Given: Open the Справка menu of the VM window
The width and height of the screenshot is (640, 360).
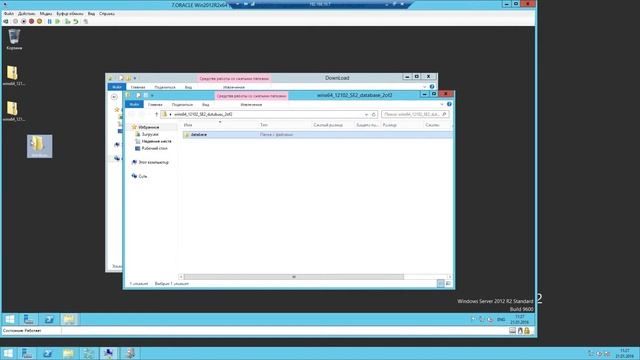Looking at the screenshot, I should click(x=107, y=13).
